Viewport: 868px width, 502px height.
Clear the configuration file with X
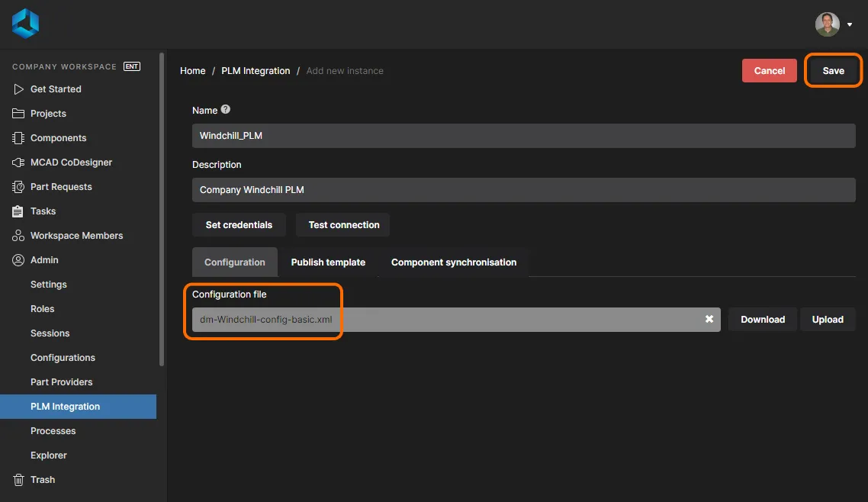pyautogui.click(x=709, y=319)
